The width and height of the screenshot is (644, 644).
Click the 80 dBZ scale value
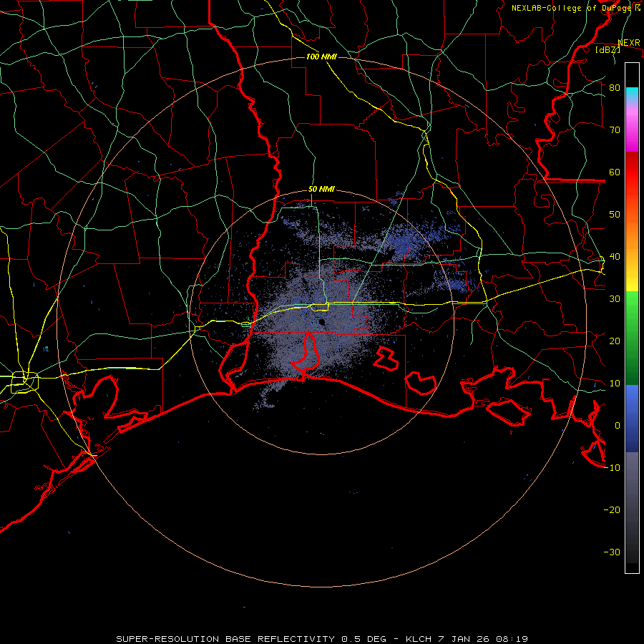click(615, 88)
